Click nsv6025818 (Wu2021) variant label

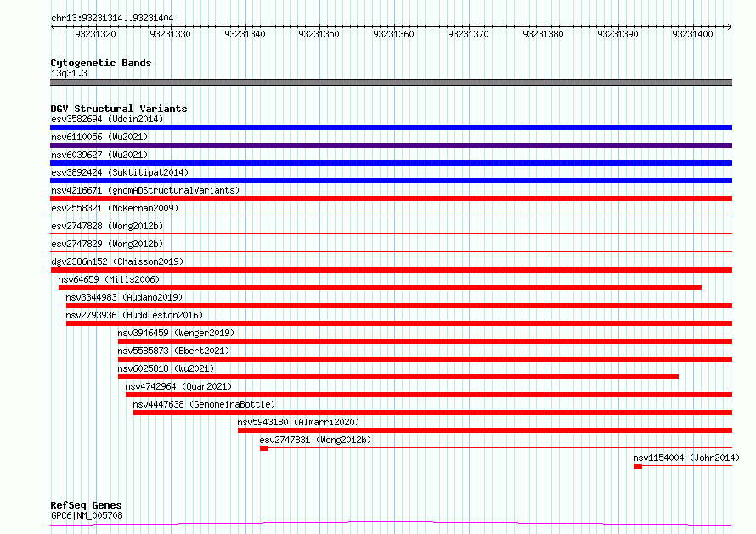click(x=166, y=368)
